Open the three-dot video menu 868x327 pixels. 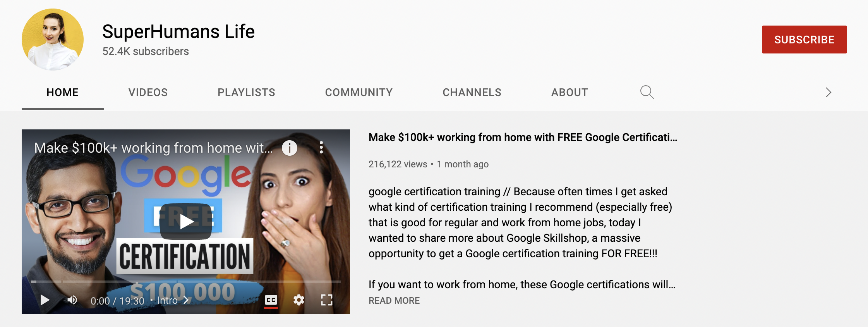tap(321, 147)
